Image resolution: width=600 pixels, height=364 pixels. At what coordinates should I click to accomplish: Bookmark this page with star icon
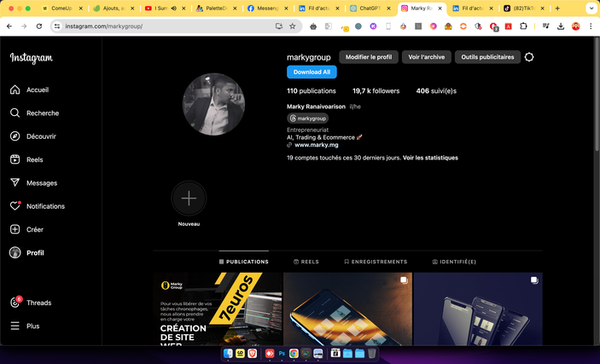(293, 26)
